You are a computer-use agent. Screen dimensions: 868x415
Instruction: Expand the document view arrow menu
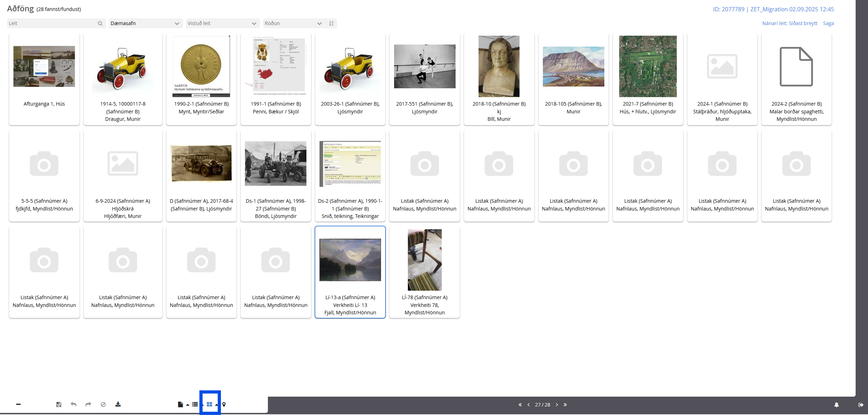pos(188,405)
